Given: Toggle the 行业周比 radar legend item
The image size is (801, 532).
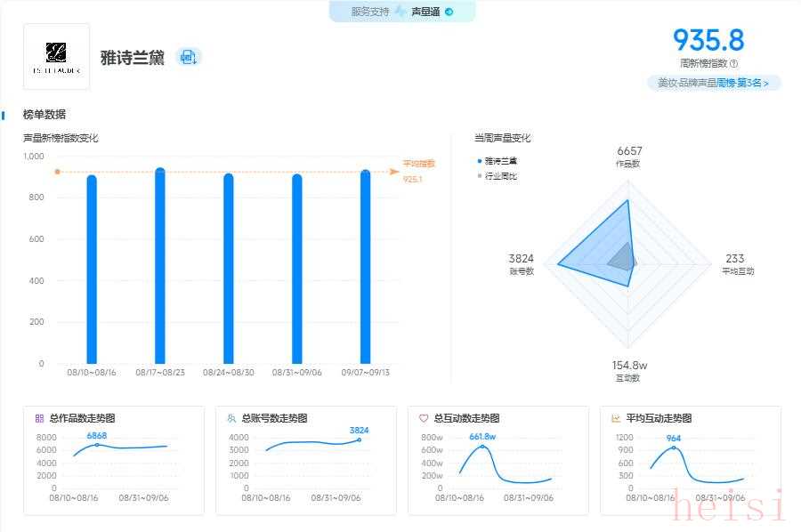Looking at the screenshot, I should coord(497,176).
